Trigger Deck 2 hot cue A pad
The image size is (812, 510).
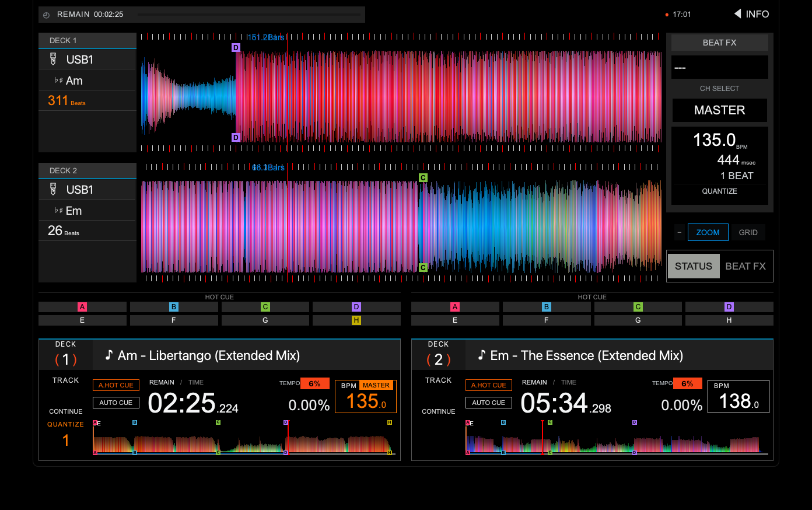pos(455,307)
